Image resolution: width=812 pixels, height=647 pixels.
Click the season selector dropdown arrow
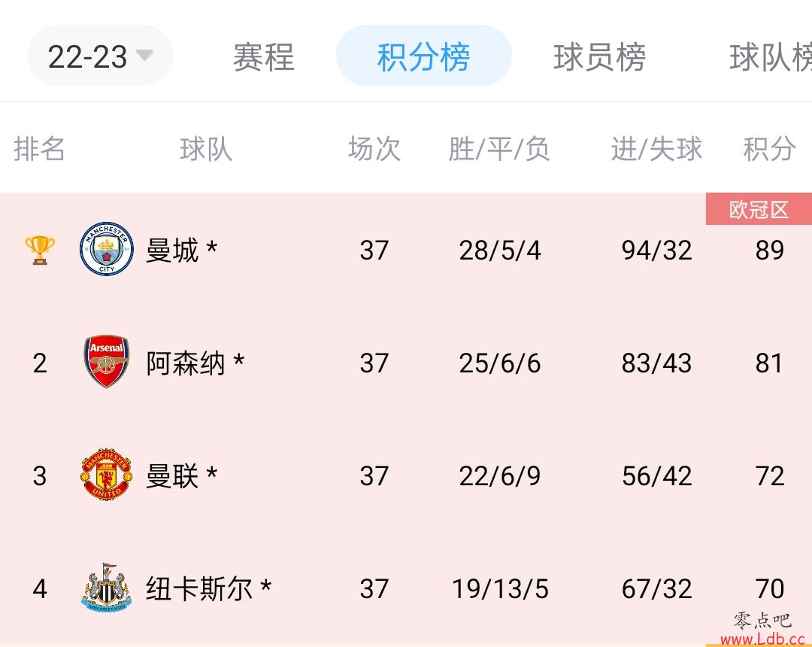coord(144,54)
